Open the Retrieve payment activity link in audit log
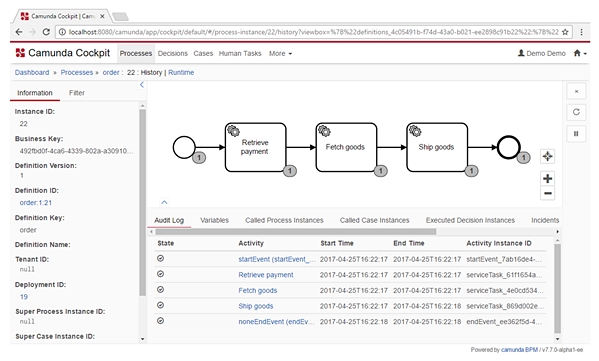 [266, 275]
